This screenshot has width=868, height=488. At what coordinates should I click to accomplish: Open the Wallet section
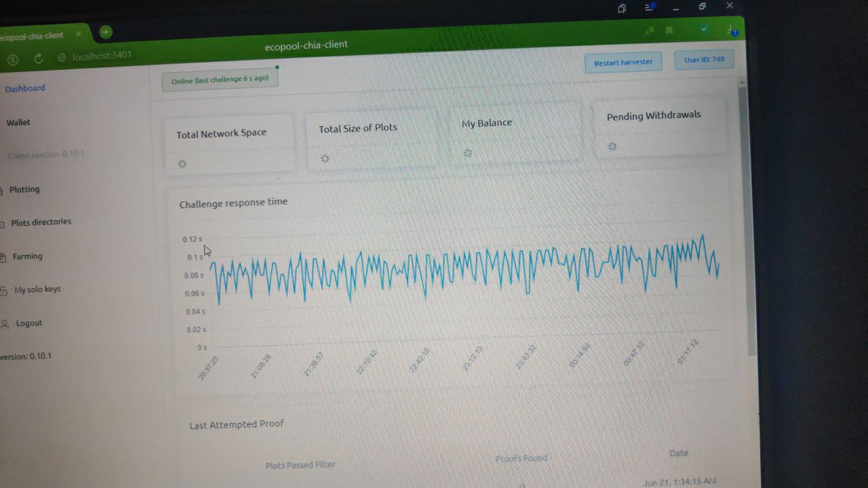[x=18, y=123]
